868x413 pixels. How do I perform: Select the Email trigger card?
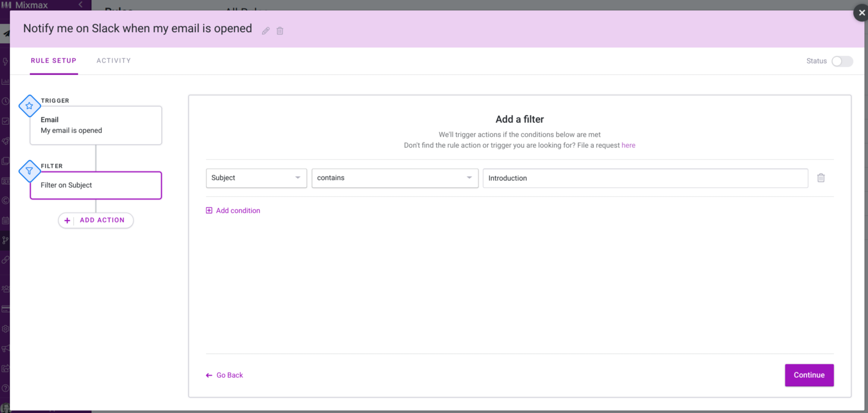(x=96, y=125)
